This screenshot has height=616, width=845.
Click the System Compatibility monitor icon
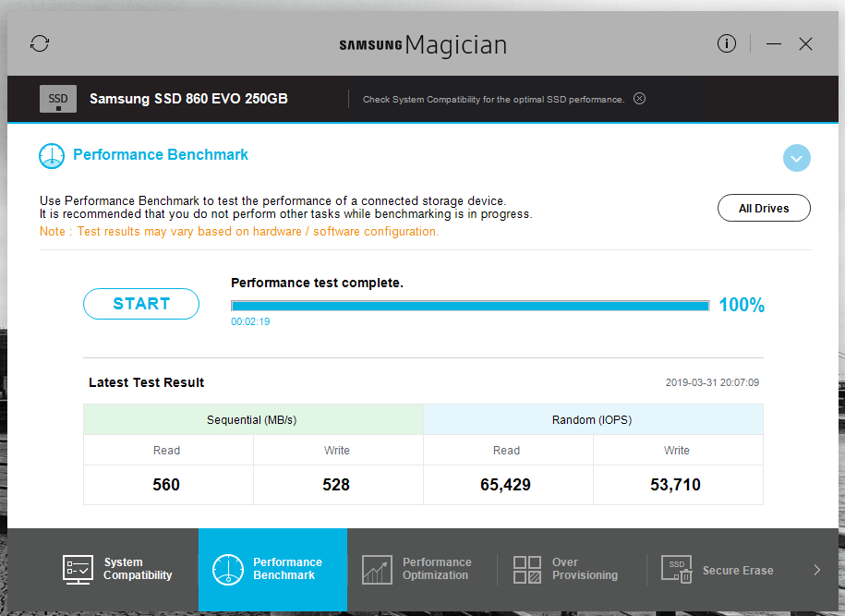[78, 570]
